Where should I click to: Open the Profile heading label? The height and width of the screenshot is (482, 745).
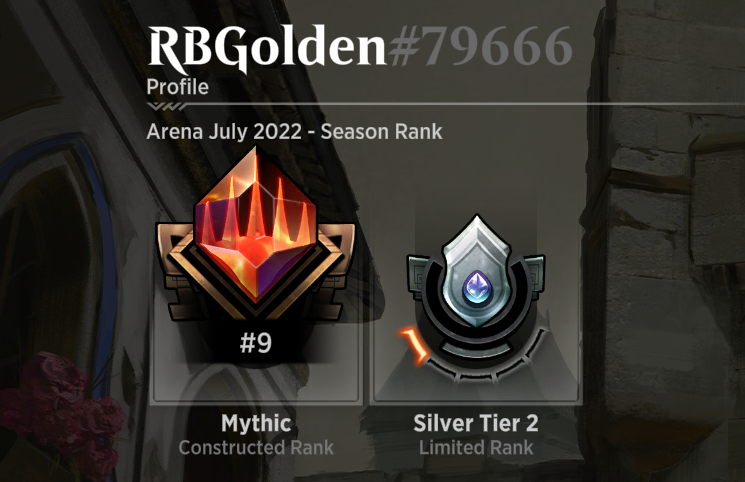pos(177,87)
